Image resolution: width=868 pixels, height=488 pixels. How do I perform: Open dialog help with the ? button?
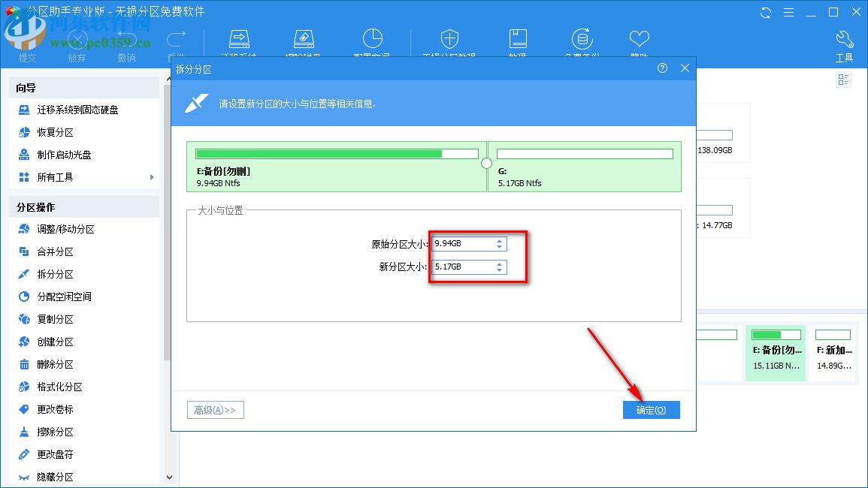coord(661,68)
